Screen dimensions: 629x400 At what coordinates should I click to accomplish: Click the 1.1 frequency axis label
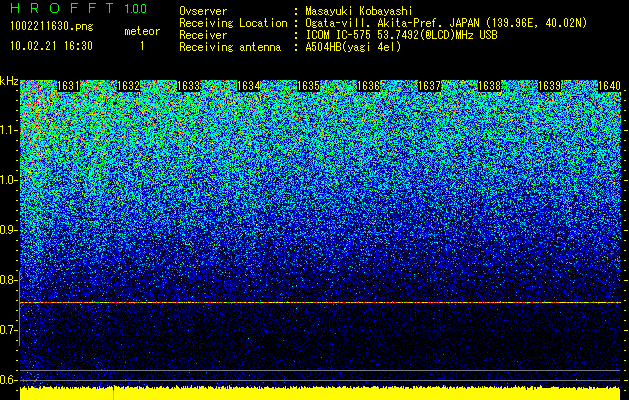pyautogui.click(x=9, y=130)
